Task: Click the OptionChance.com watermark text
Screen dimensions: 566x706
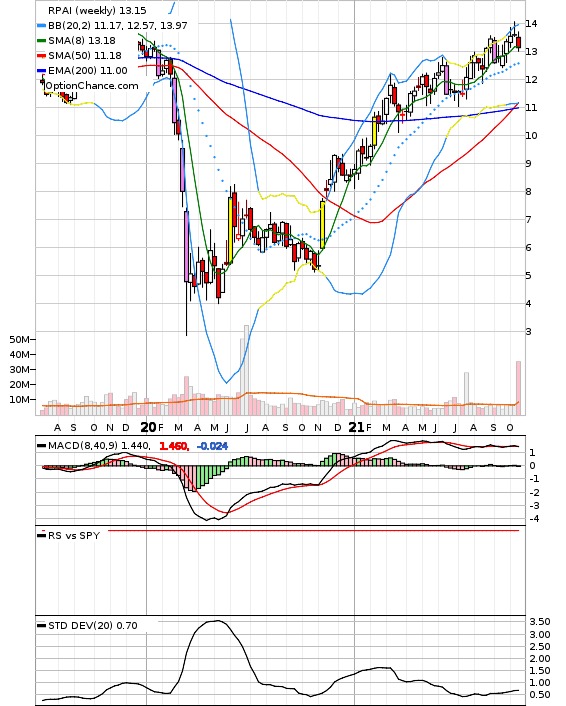Action: (92, 86)
